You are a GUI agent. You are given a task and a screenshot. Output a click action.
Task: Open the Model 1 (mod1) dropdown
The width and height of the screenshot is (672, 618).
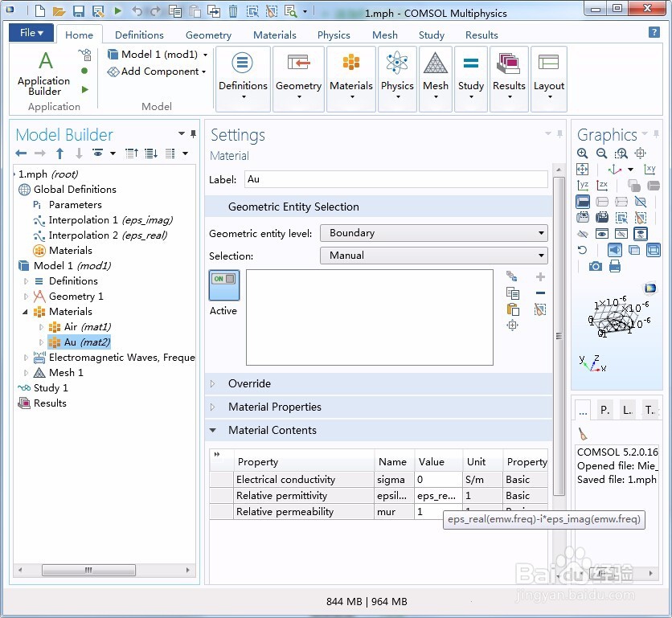pos(158,55)
